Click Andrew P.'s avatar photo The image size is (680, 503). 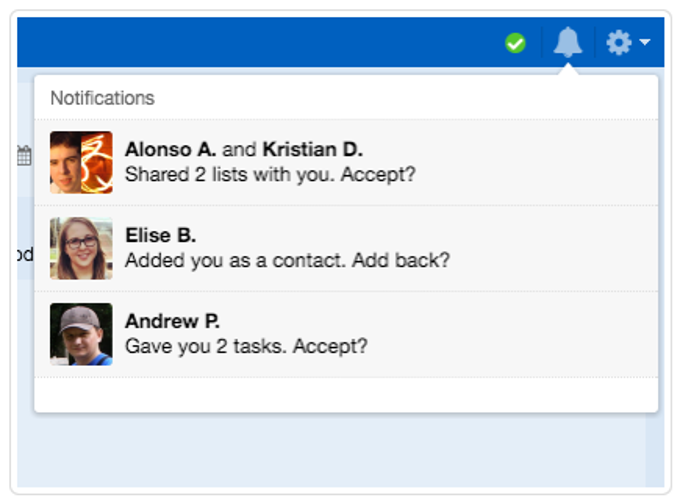pyautogui.click(x=81, y=334)
